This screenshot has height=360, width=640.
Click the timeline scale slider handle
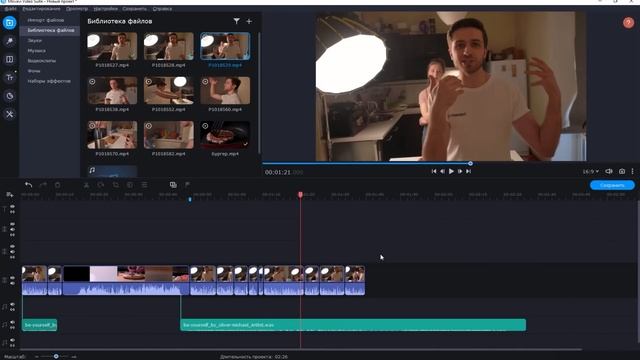click(56, 357)
